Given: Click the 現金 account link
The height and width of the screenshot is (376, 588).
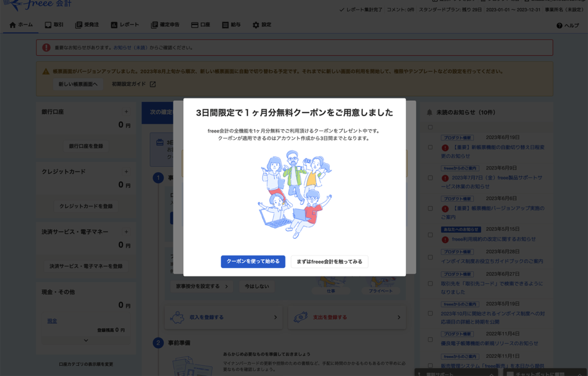Looking at the screenshot, I should (52, 321).
